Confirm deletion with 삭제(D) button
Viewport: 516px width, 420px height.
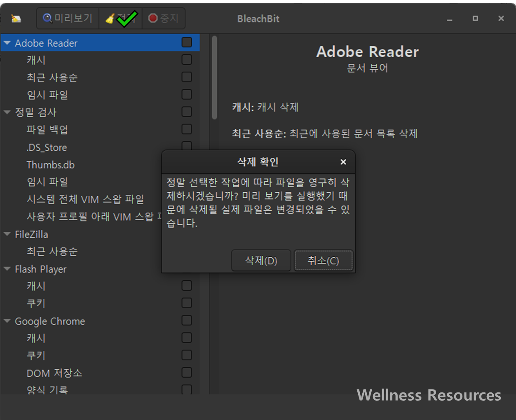click(261, 260)
